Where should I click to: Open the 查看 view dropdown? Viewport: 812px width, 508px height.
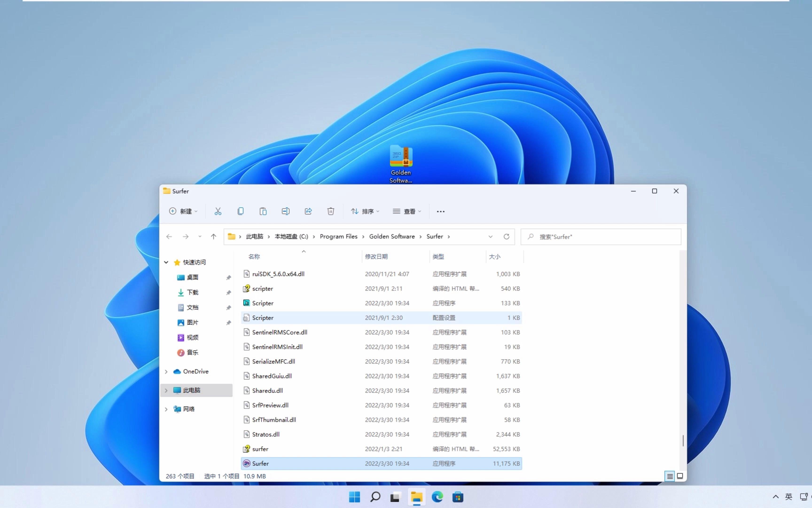tap(407, 211)
